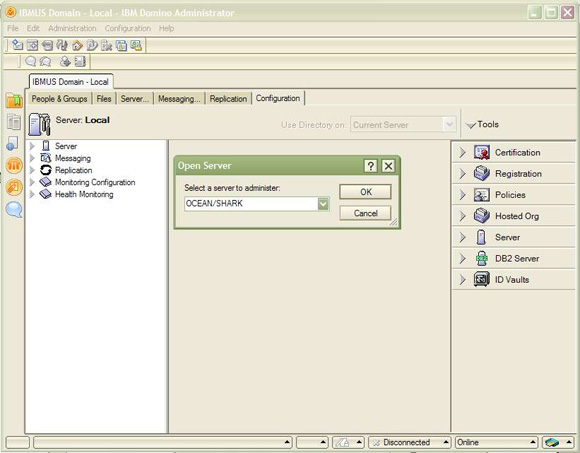Collapse the Tools pane arrow

pyautogui.click(x=471, y=125)
